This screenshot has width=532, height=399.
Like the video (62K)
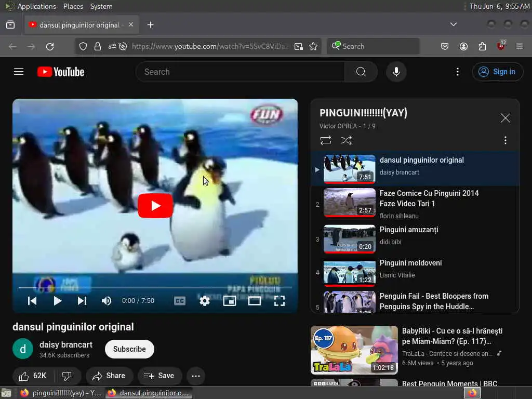click(32, 376)
